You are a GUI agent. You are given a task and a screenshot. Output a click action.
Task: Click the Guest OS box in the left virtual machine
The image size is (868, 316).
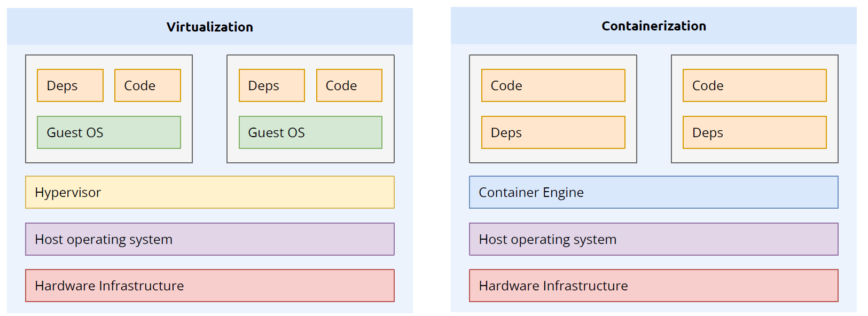point(109,132)
